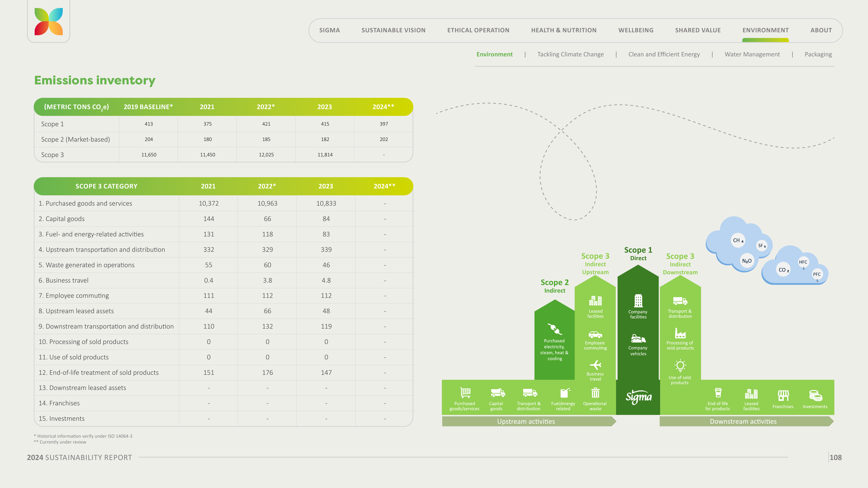Click the CO2 bubble in the cloud

(x=783, y=270)
